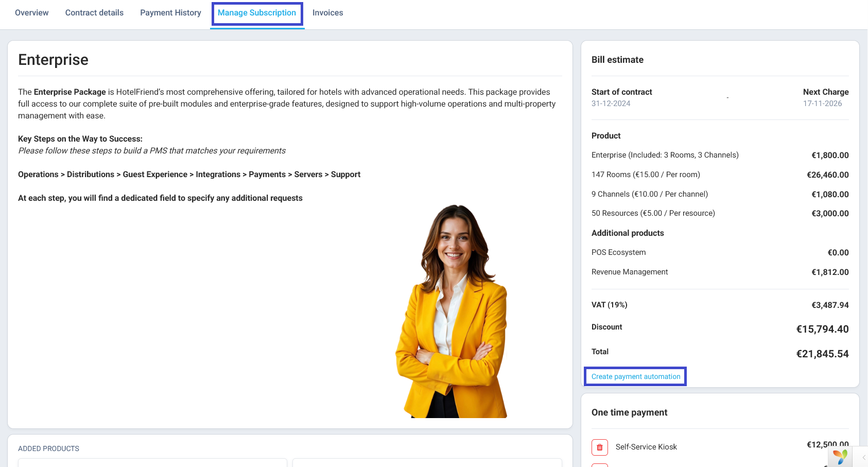The width and height of the screenshot is (868, 467).
Task: Click the Create payment automation link
Action: click(636, 376)
